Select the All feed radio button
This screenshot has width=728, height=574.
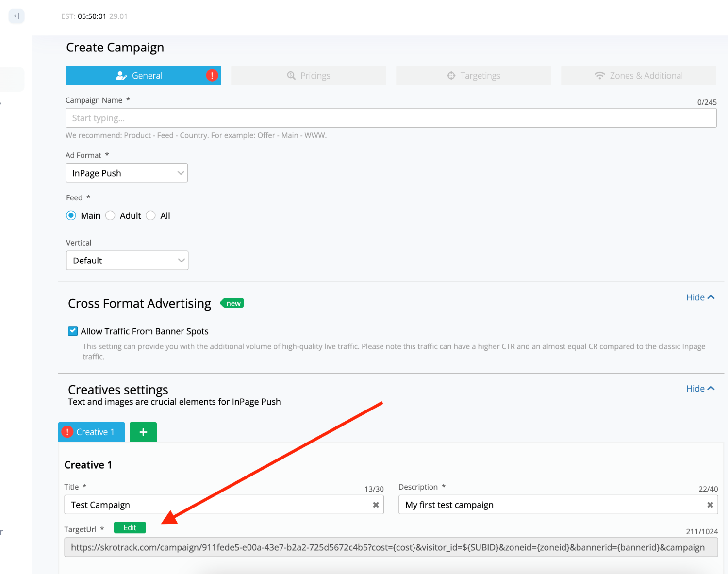tap(151, 215)
